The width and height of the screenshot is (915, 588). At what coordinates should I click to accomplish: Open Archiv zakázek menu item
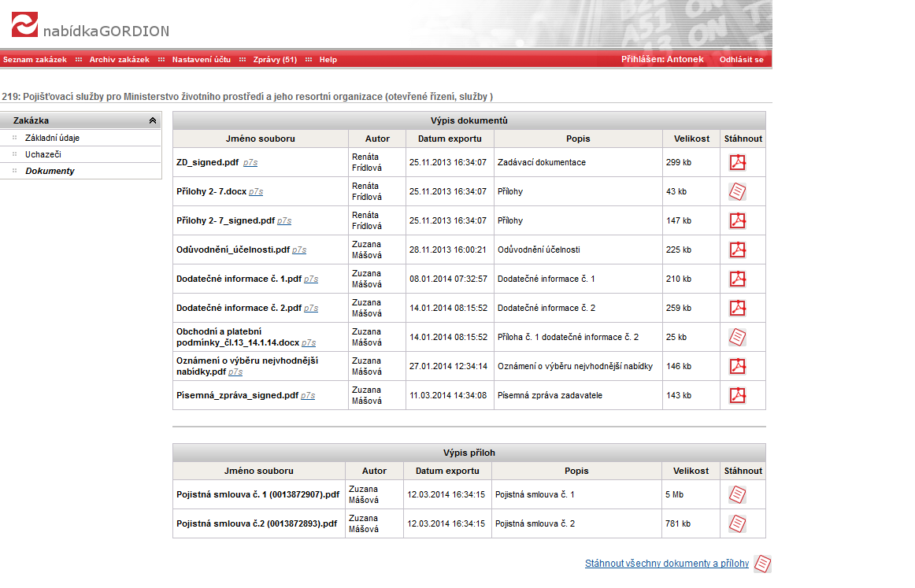point(119,60)
